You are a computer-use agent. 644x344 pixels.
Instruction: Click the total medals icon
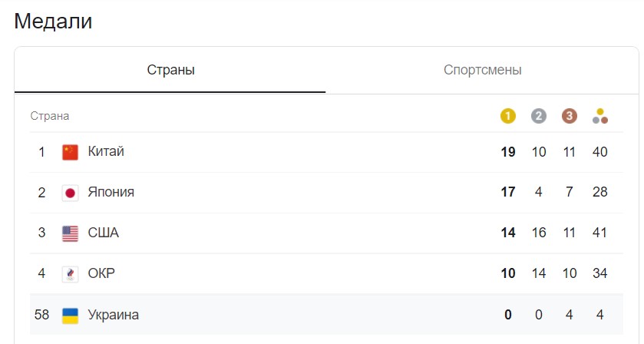[x=600, y=116]
